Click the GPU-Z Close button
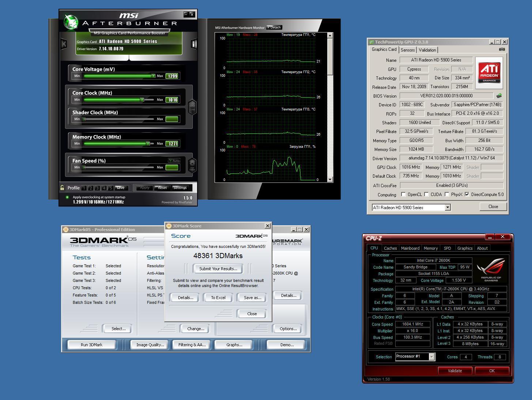 pos(493,207)
